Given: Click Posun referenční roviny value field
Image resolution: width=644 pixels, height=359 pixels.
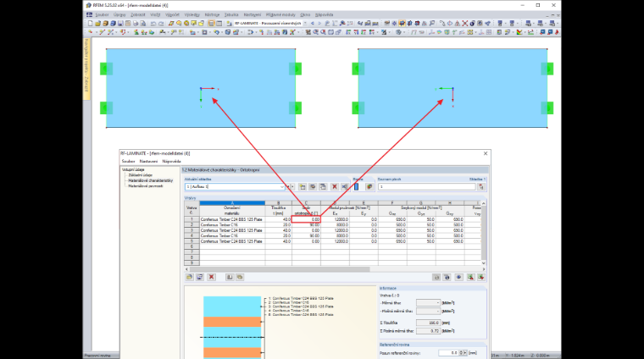Looking at the screenshot, I should tap(448, 353).
